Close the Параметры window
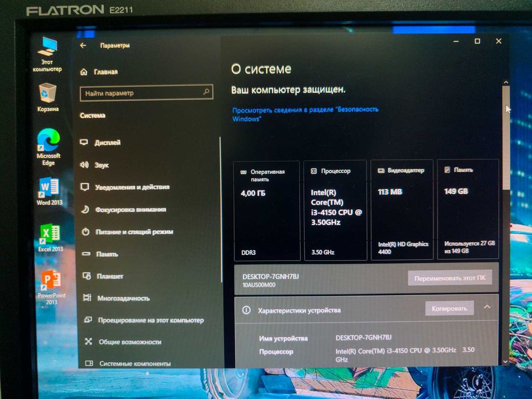Image resolution: width=532 pixels, height=399 pixels. [x=498, y=41]
